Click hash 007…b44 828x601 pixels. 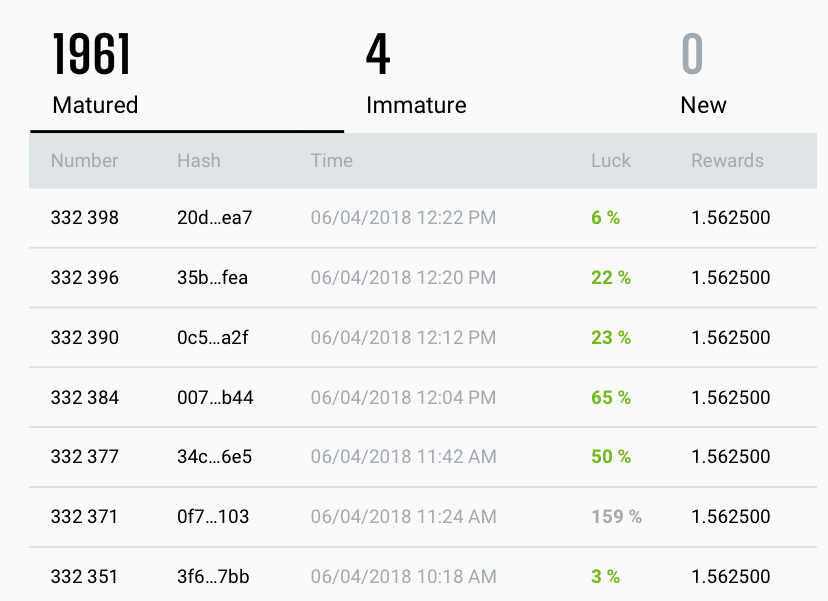point(215,397)
